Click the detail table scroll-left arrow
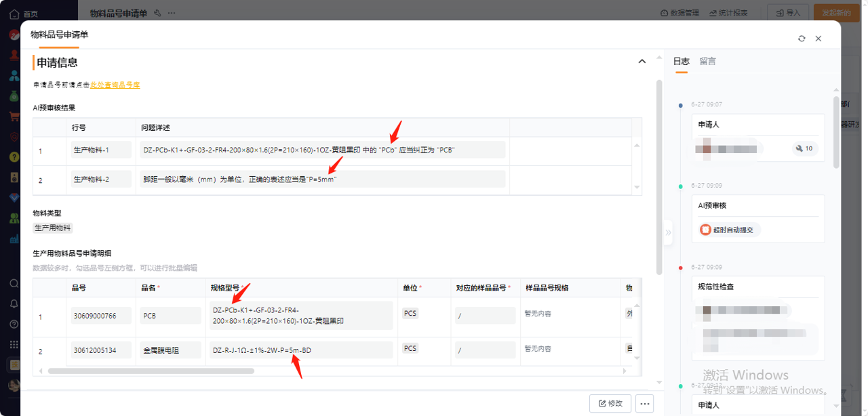 click(x=40, y=371)
